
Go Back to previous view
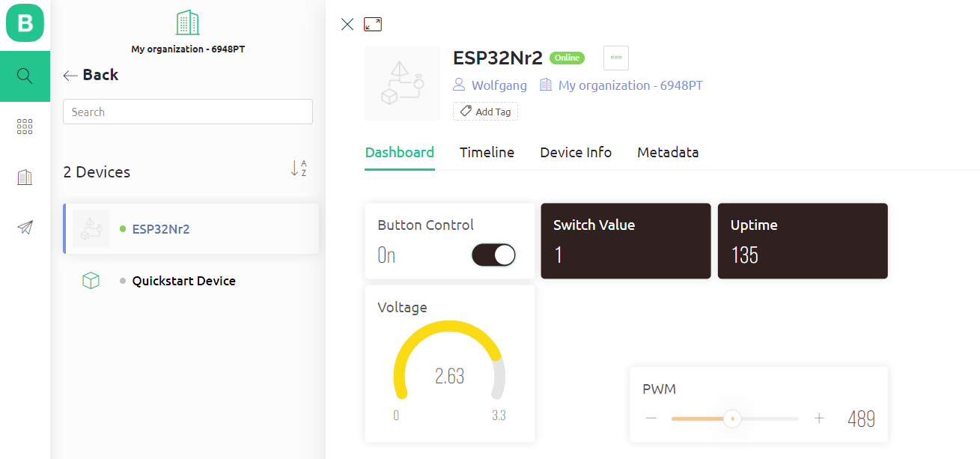(91, 75)
